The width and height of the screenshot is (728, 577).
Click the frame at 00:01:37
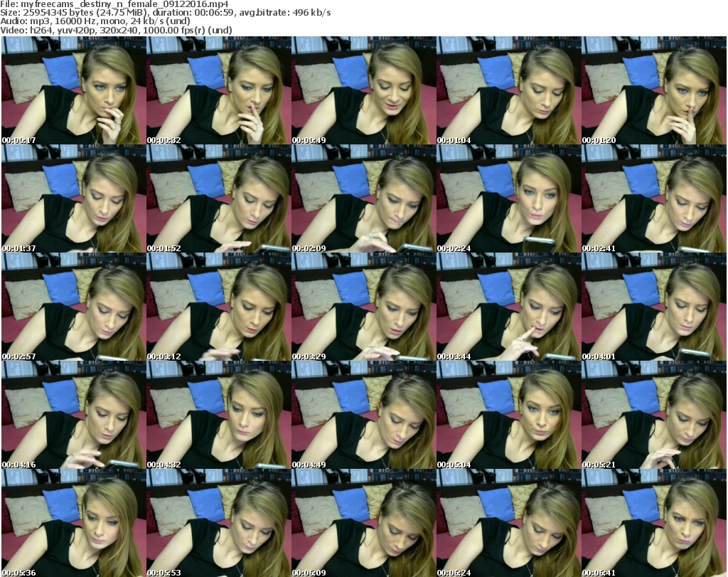[73, 198]
